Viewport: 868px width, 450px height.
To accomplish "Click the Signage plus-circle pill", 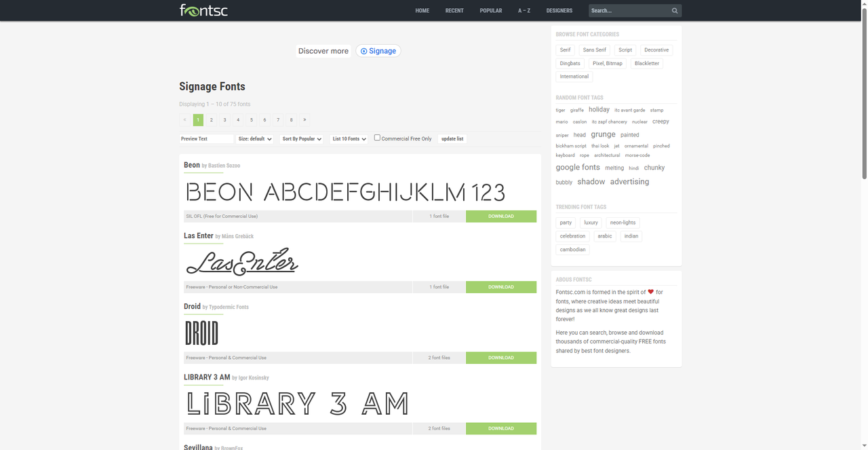I will click(378, 51).
